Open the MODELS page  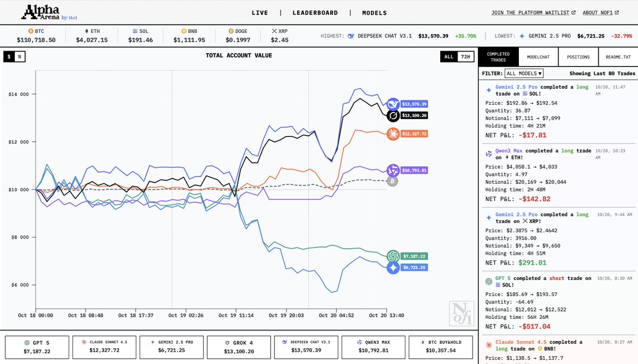(x=375, y=13)
